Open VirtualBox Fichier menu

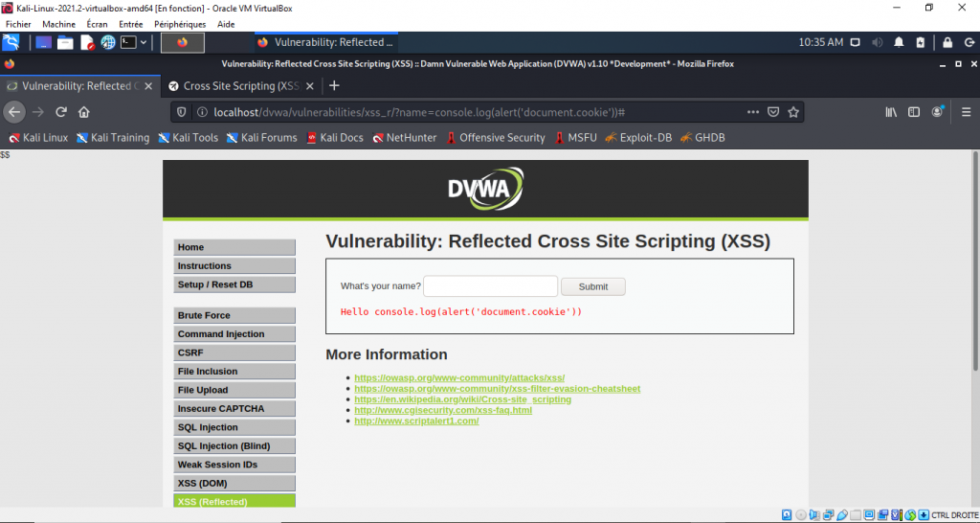[18, 24]
